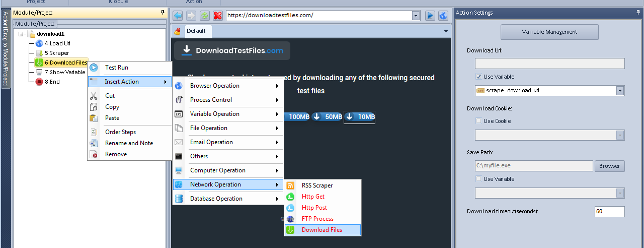Viewport: 644px width, 248px height.
Task: Click the Variable Management button
Action: 549,32
